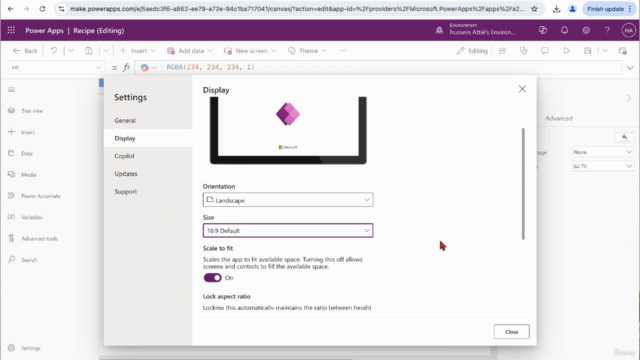This screenshot has height=360, width=640.
Task: Open the Fit image position dropdown
Action: click(x=602, y=166)
